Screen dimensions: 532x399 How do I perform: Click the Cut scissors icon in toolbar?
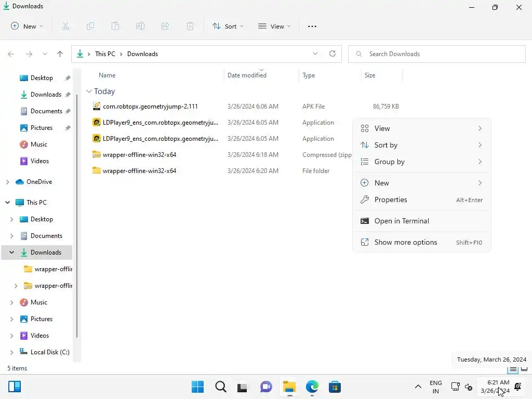point(65,26)
